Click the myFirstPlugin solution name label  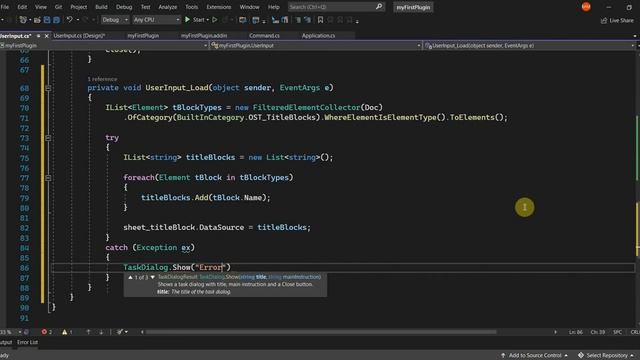point(413,7)
